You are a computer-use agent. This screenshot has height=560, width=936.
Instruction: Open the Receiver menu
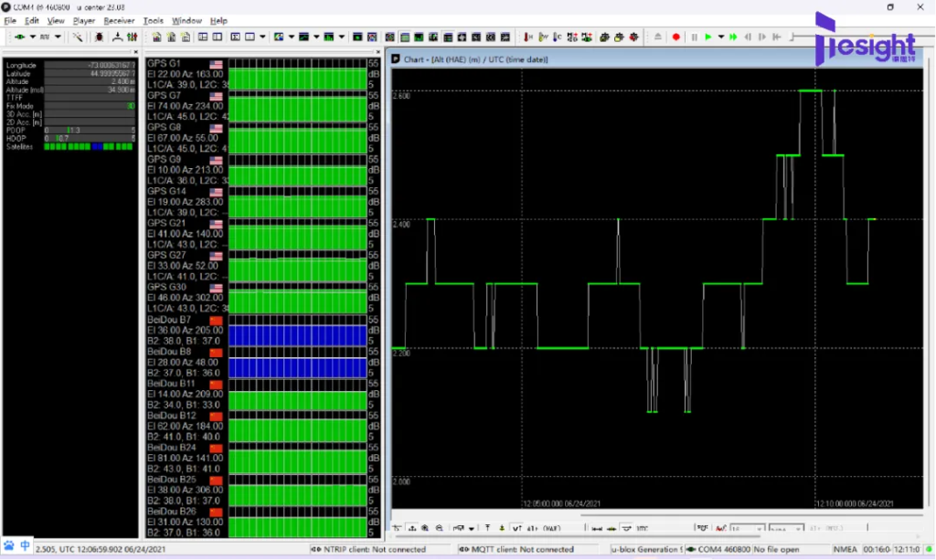119,21
